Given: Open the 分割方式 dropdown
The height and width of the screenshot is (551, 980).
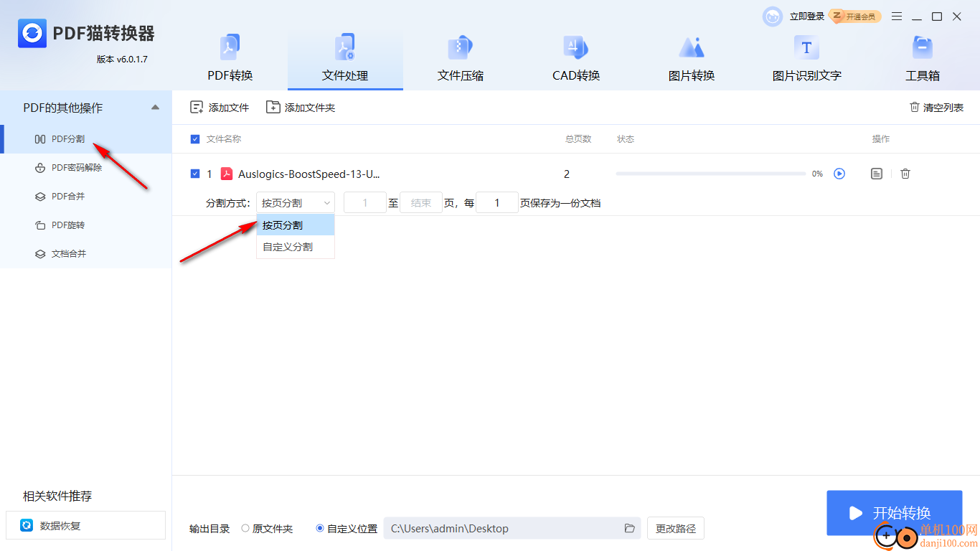Looking at the screenshot, I should click(296, 203).
